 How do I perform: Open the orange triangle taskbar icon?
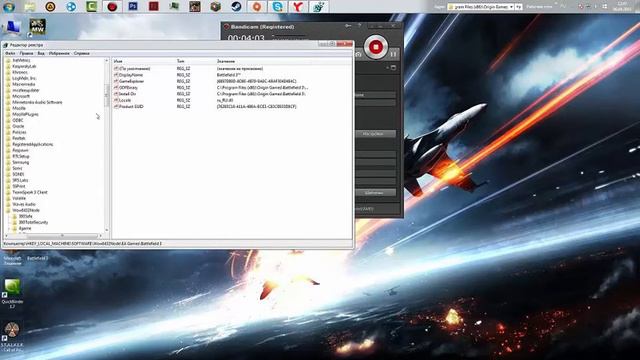[50, 7]
